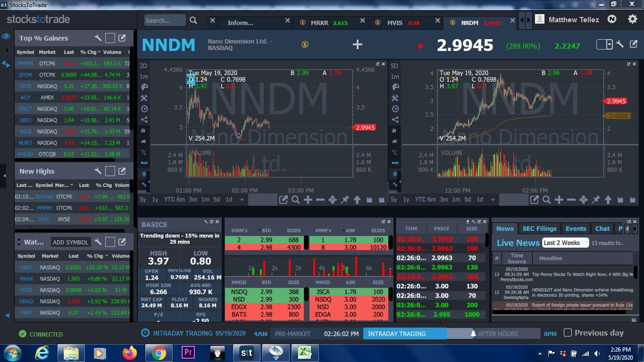Pop out the Top % Gainers panel
Screen dimensions: 644x362
[x=122, y=38]
